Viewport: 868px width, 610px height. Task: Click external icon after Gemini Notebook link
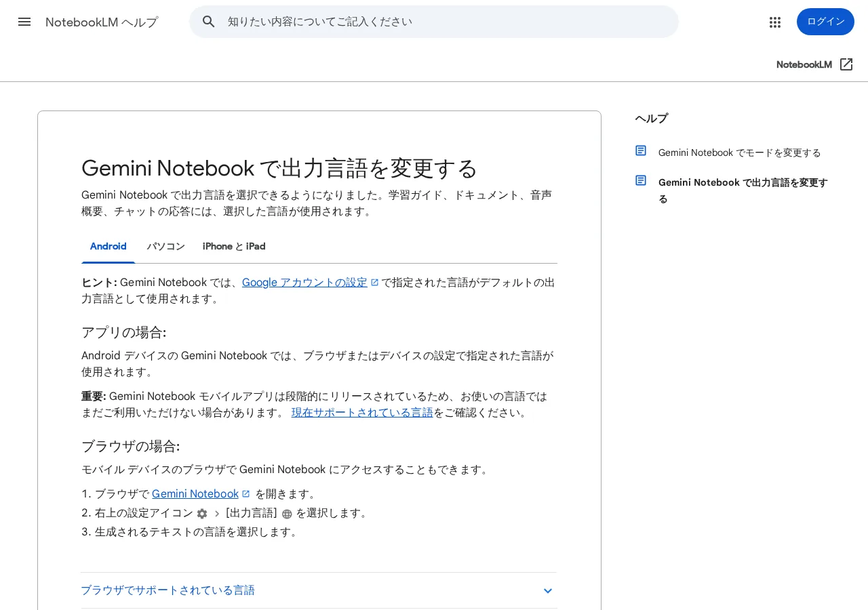point(246,494)
